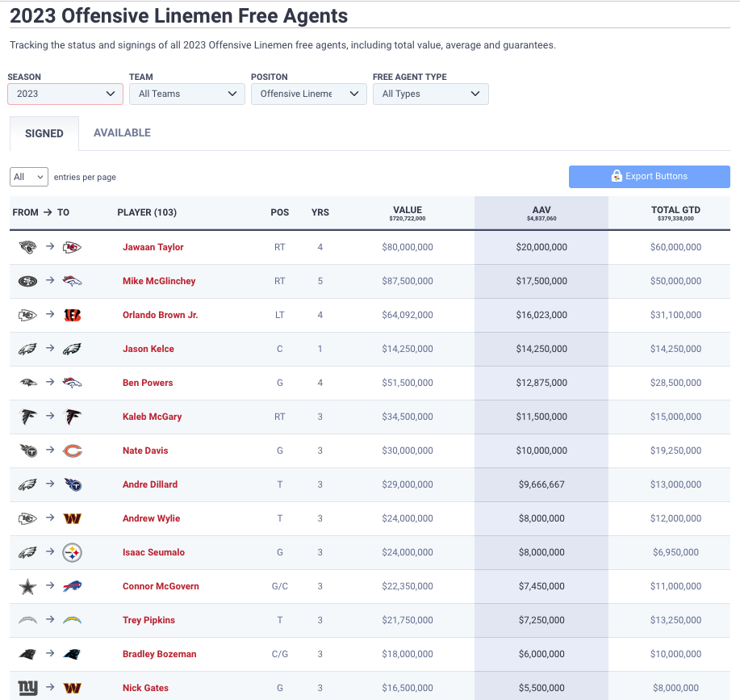
Task: Sort by AAV column header
Action: point(541,213)
